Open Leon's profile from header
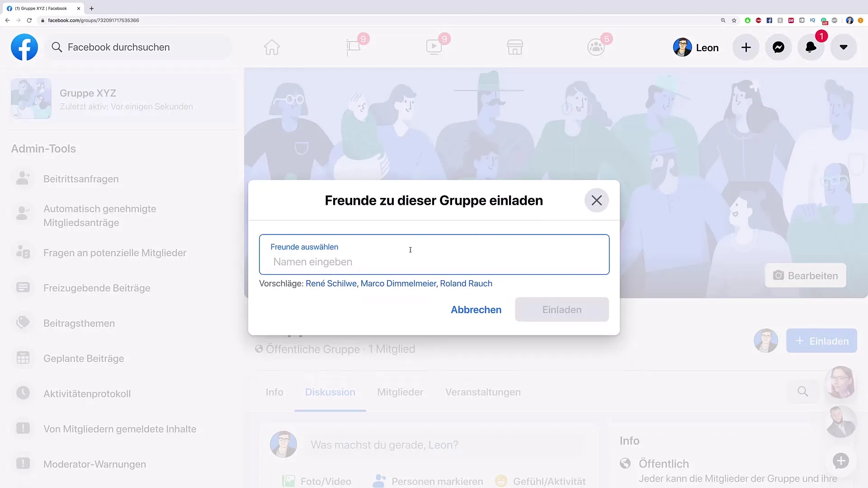The image size is (868, 488). [696, 47]
